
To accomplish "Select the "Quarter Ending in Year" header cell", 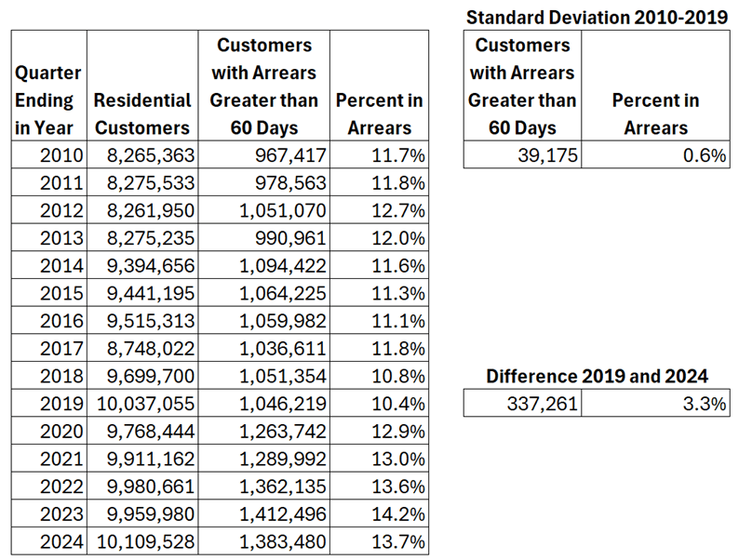I will 48,100.
